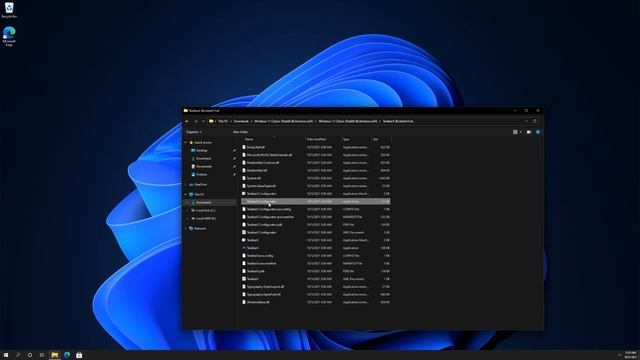Open the Organize dropdown menu
This screenshot has height=360, width=640.
(x=194, y=132)
